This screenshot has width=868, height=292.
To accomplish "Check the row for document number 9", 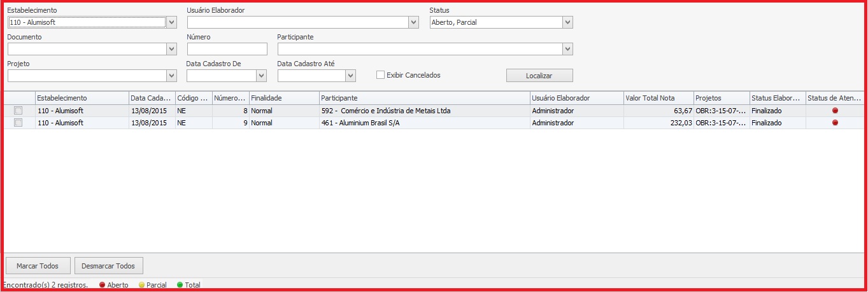I will pos(18,123).
